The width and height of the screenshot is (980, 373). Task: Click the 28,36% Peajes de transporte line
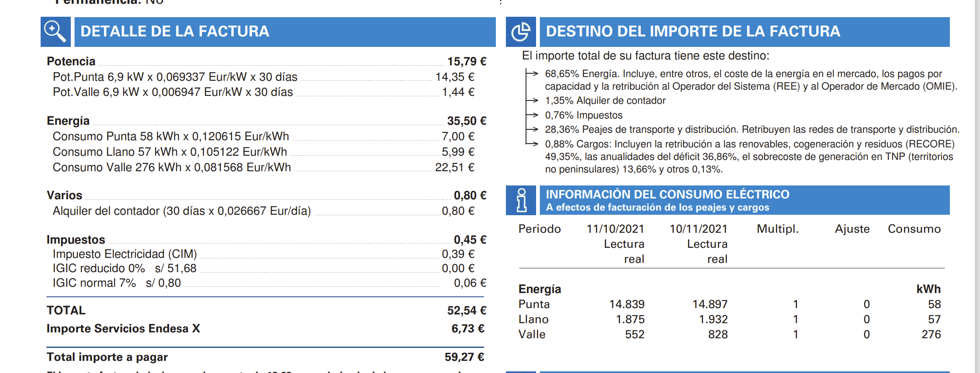[752, 130]
